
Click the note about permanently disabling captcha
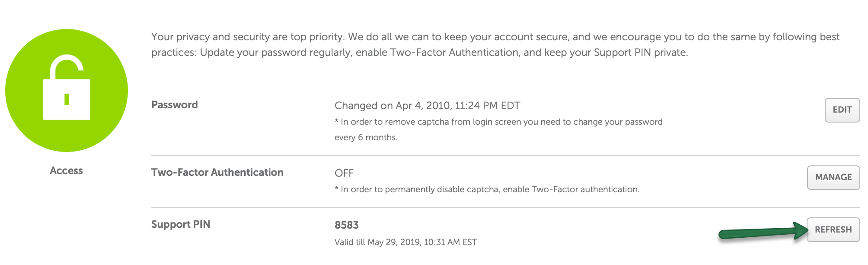pyautogui.click(x=487, y=189)
